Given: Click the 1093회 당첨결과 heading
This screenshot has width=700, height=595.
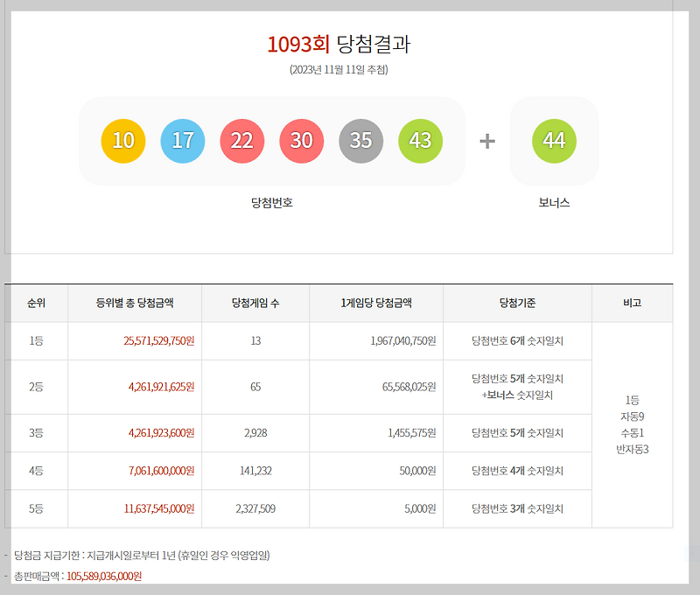Looking at the screenshot, I should [339, 45].
